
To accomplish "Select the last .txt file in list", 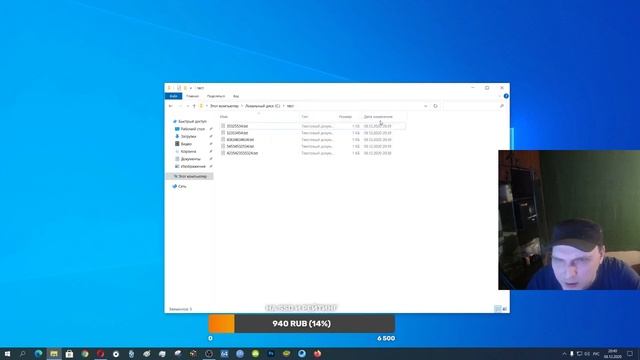I will pos(242,153).
